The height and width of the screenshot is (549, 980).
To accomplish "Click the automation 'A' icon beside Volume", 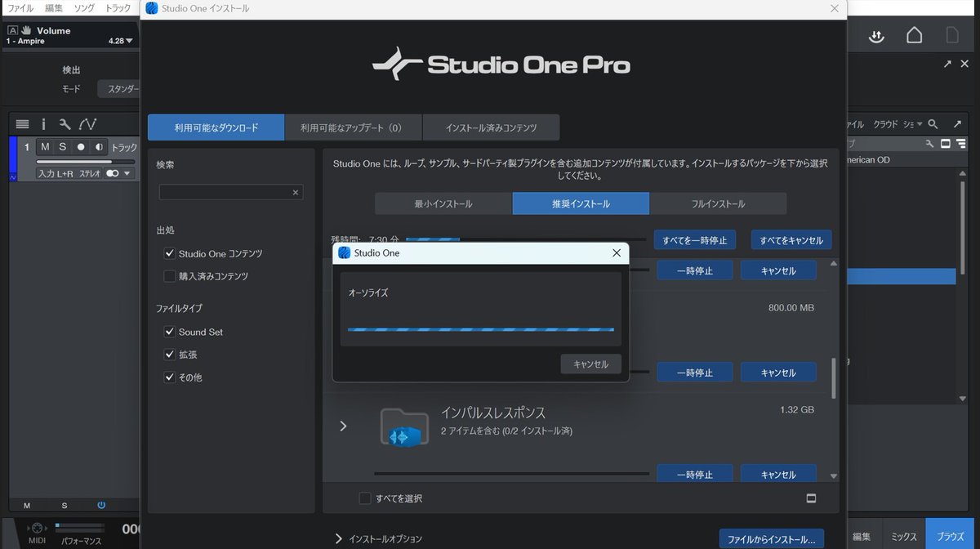I will coord(11,30).
